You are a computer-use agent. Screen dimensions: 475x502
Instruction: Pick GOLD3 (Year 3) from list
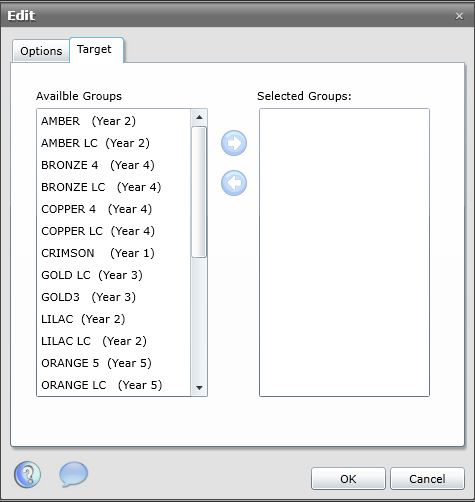pos(114,297)
